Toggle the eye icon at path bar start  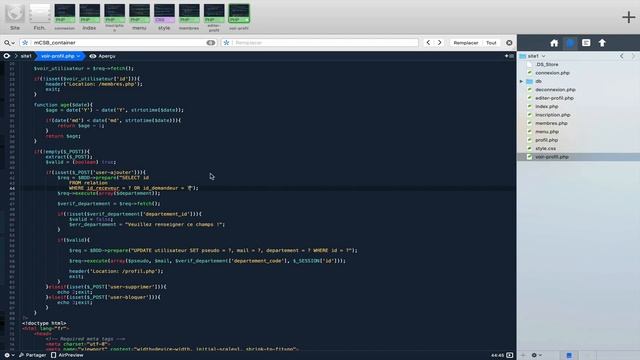[x=7, y=56]
